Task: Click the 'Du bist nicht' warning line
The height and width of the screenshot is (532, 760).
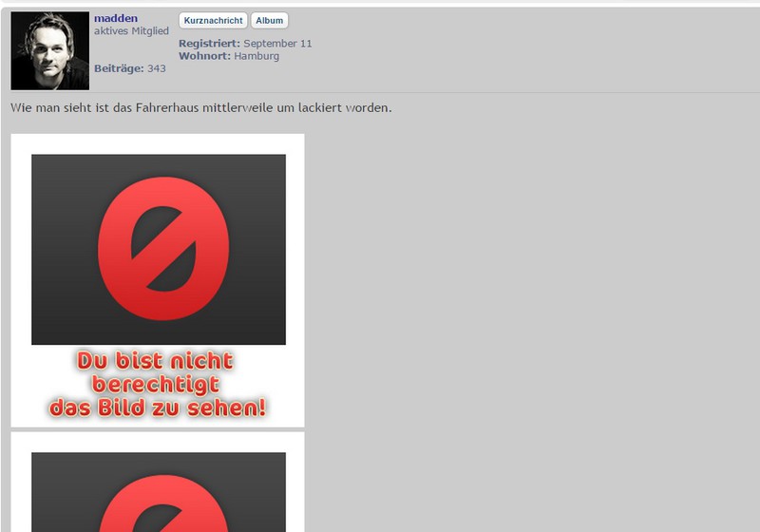Action: click(x=155, y=361)
